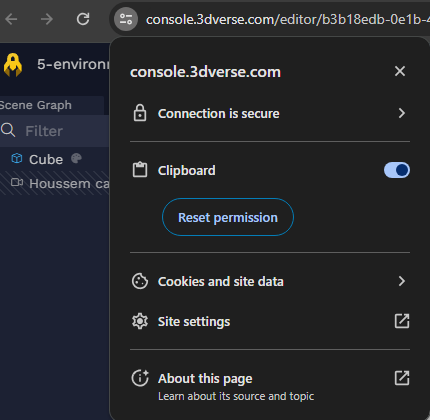The width and height of the screenshot is (430, 420).
Task: Open About this page in new tab
Action: coord(402,378)
